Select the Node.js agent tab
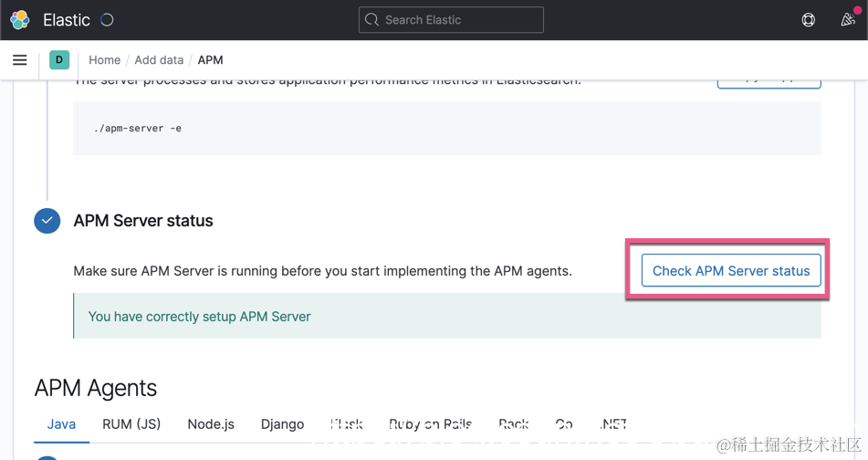This screenshot has height=460, width=868. point(211,424)
